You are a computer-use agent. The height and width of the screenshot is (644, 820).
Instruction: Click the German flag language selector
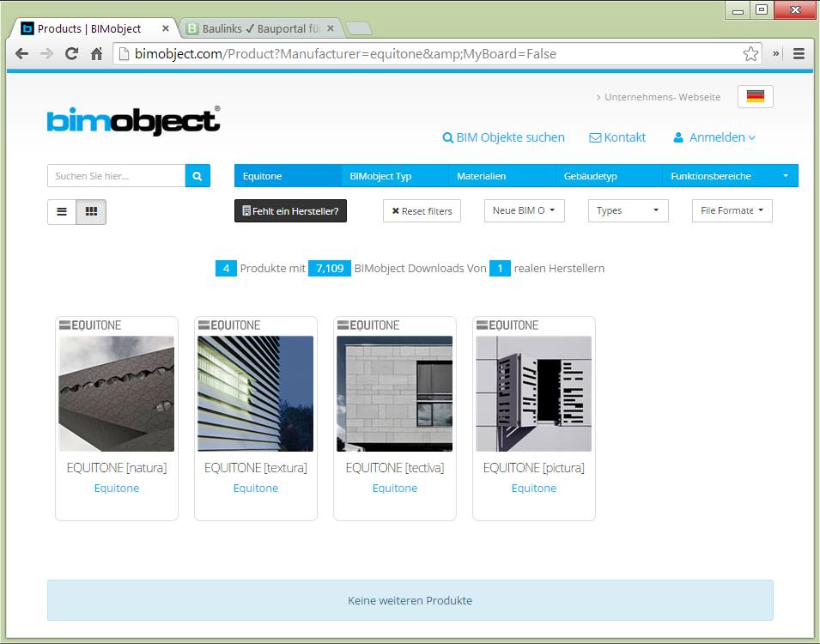click(755, 96)
